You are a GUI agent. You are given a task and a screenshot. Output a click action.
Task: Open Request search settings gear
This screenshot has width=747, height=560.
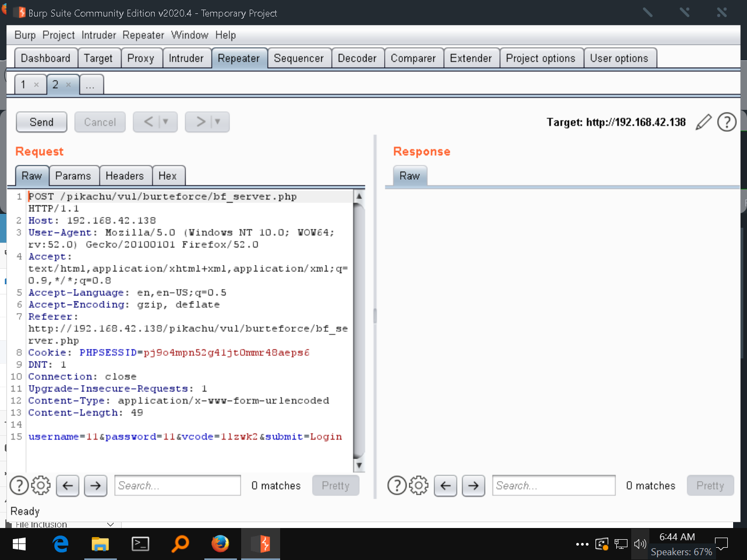point(41,485)
